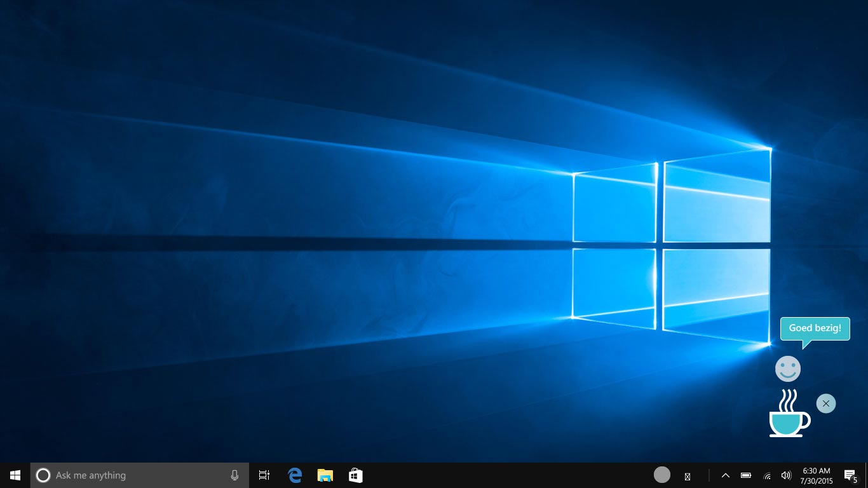Launch Microsoft Edge from the taskbar
This screenshot has width=868, height=488.
[295, 475]
